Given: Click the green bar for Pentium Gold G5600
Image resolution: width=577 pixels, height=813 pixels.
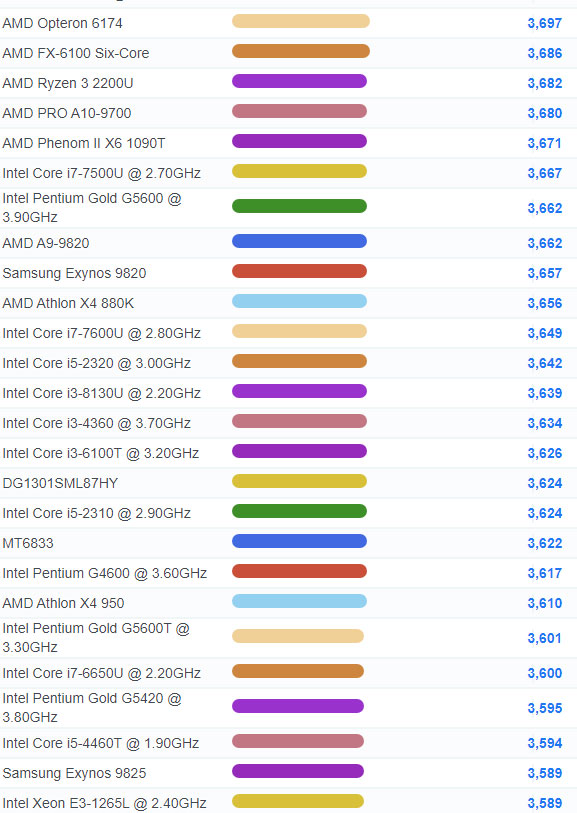Looking at the screenshot, I should [299, 206].
